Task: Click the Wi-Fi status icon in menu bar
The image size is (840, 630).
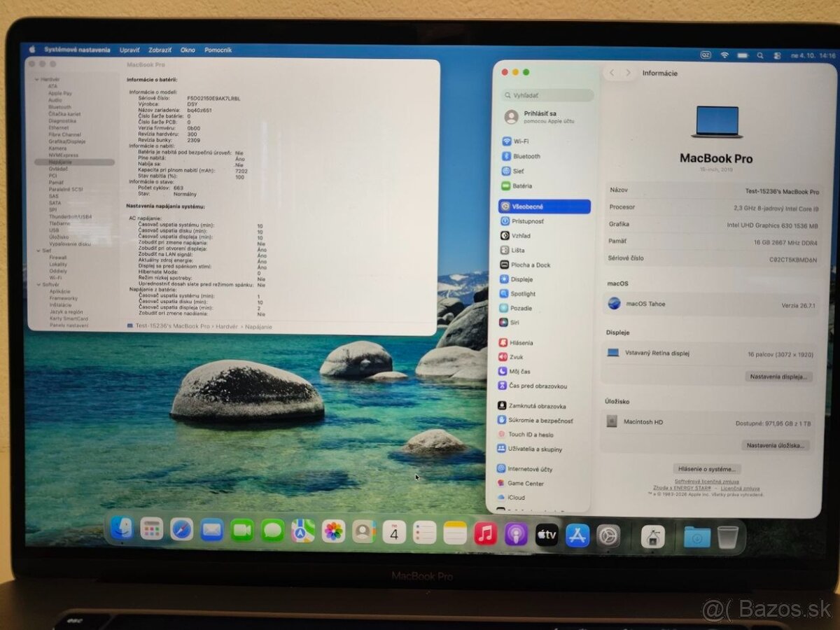Action: tap(724, 55)
